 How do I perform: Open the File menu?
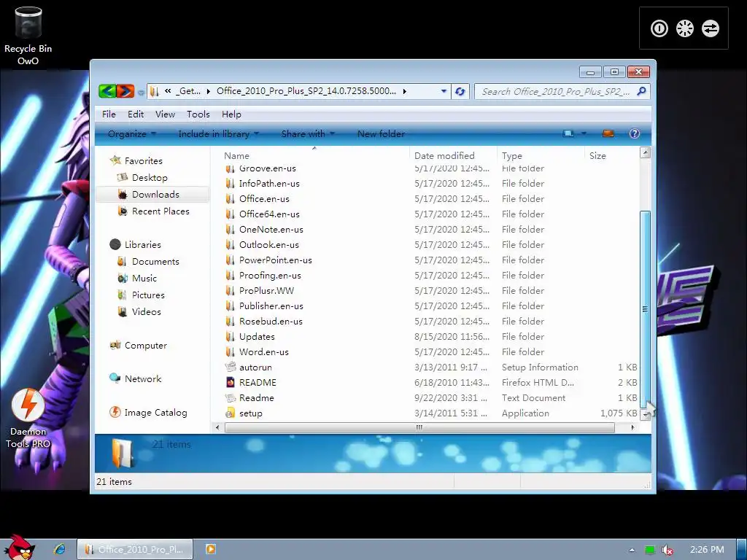click(x=109, y=114)
